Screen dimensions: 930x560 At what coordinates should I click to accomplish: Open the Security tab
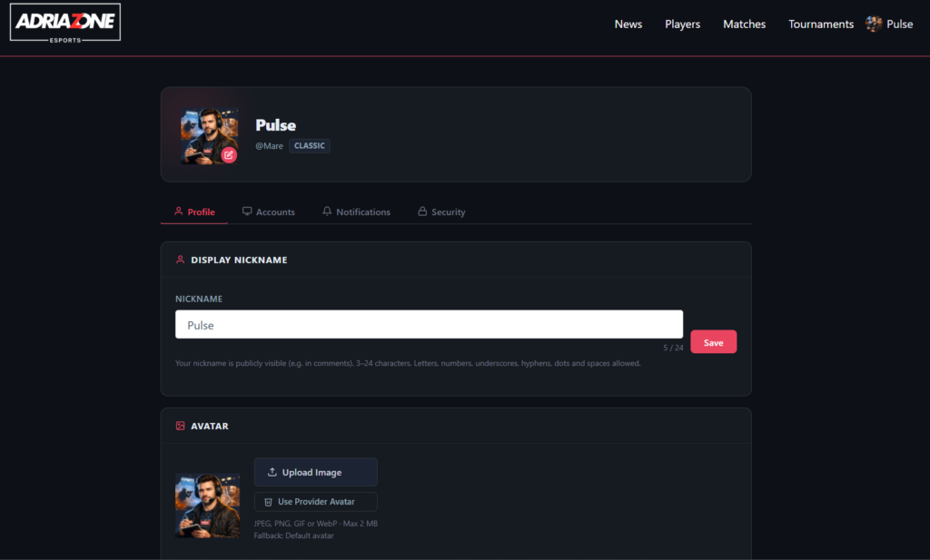coord(448,212)
